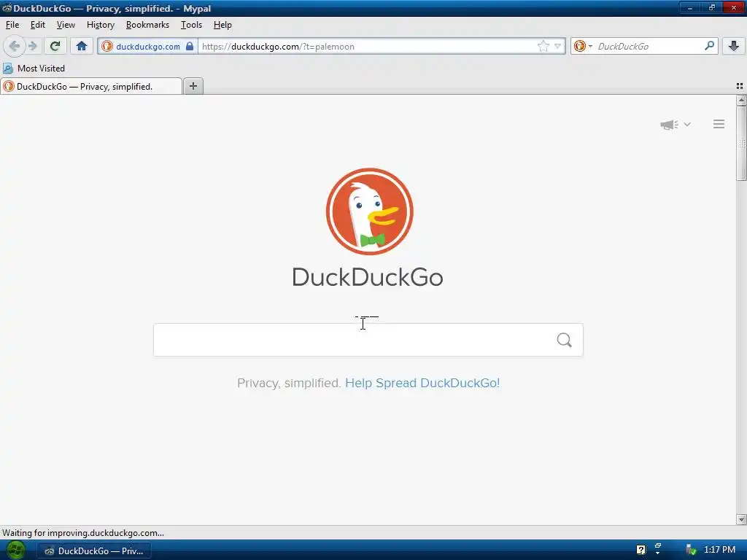This screenshot has height=560, width=747.
Task: Open the megaphone spread dropdown on page
Action: tap(675, 124)
